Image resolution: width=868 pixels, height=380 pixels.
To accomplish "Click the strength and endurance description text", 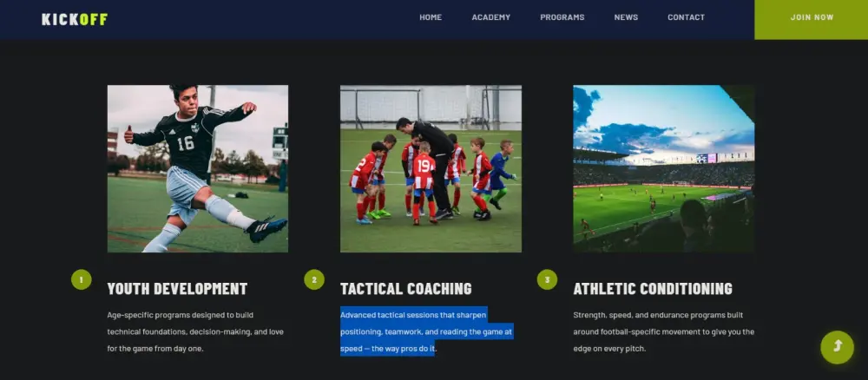I will click(664, 332).
